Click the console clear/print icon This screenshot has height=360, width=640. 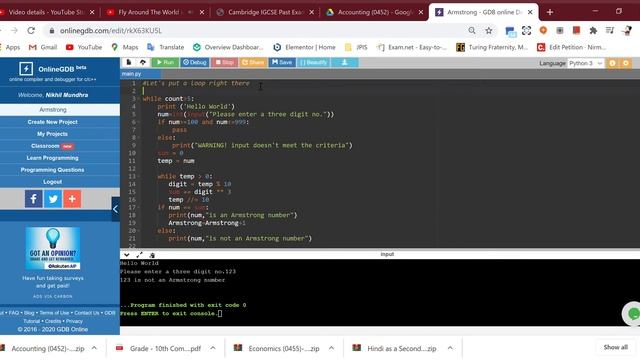(x=152, y=255)
